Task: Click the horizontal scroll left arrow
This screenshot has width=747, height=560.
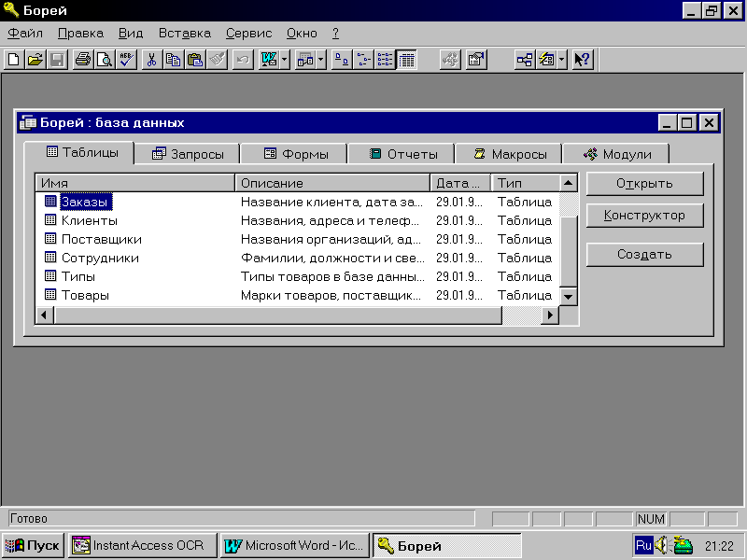Action: [45, 315]
